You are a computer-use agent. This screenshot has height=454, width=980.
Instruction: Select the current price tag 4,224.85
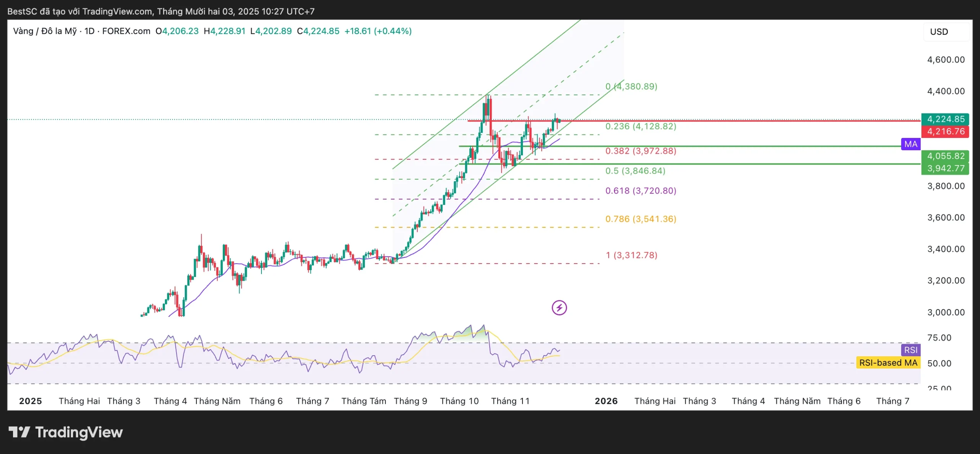pyautogui.click(x=945, y=119)
